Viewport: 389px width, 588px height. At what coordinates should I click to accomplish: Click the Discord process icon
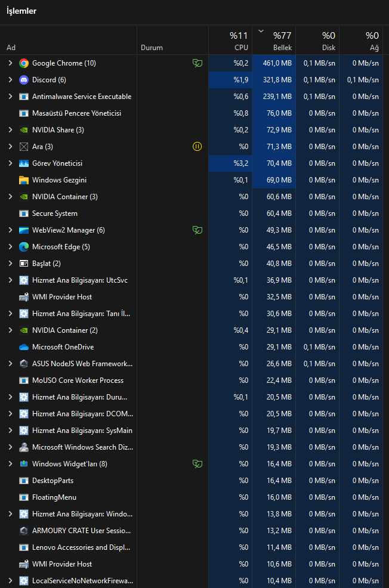(24, 80)
